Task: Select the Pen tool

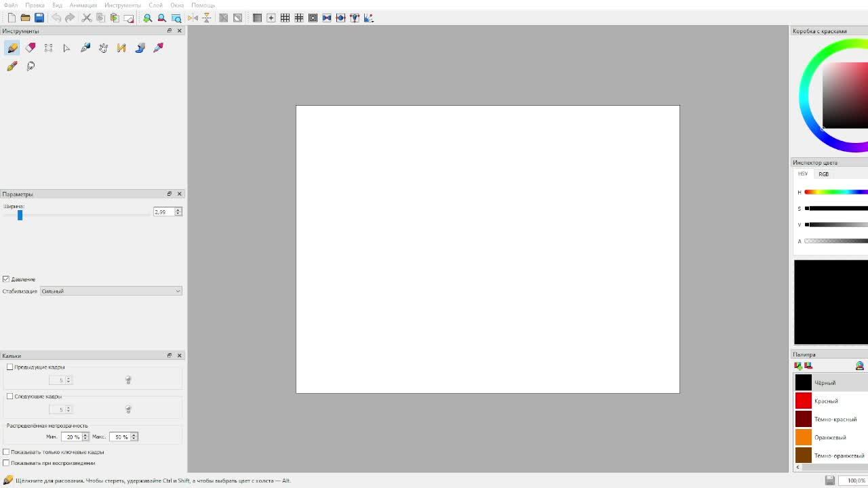Action: 85,47
